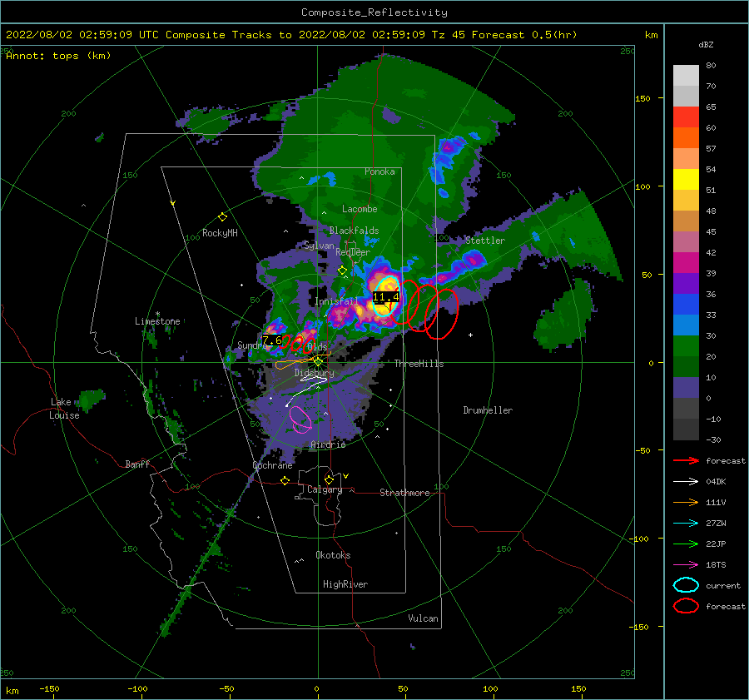Screen dimensions: 749x700
Task: Select the cyan 27ZW track arrow
Action: pos(686,524)
